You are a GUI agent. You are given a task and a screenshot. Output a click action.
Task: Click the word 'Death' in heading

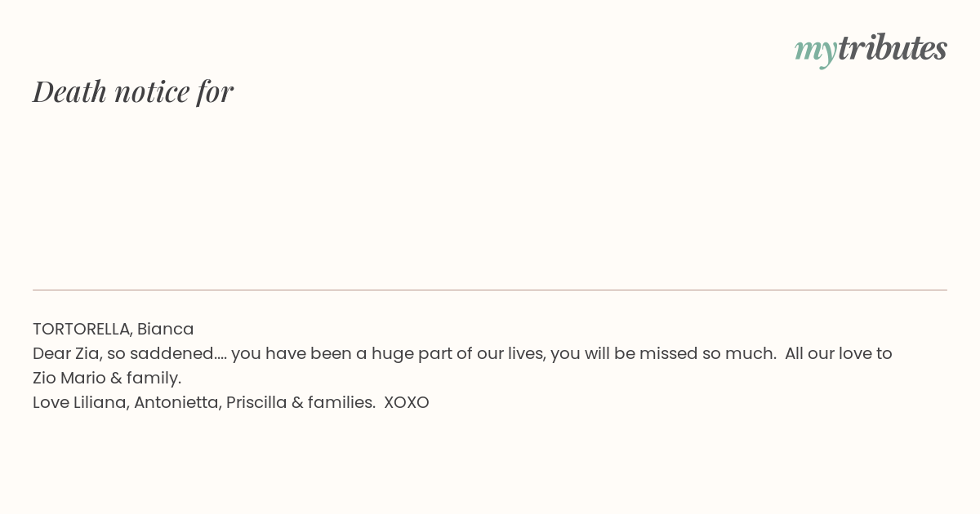click(69, 91)
